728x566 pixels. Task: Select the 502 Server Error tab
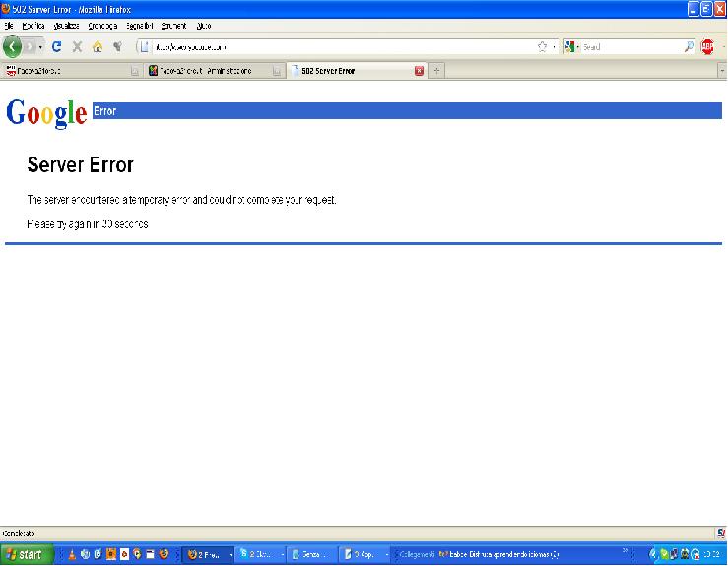[357, 71]
